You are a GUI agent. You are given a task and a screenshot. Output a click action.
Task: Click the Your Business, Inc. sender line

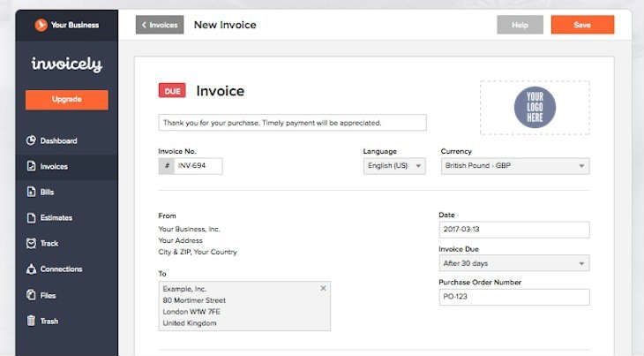click(x=189, y=229)
